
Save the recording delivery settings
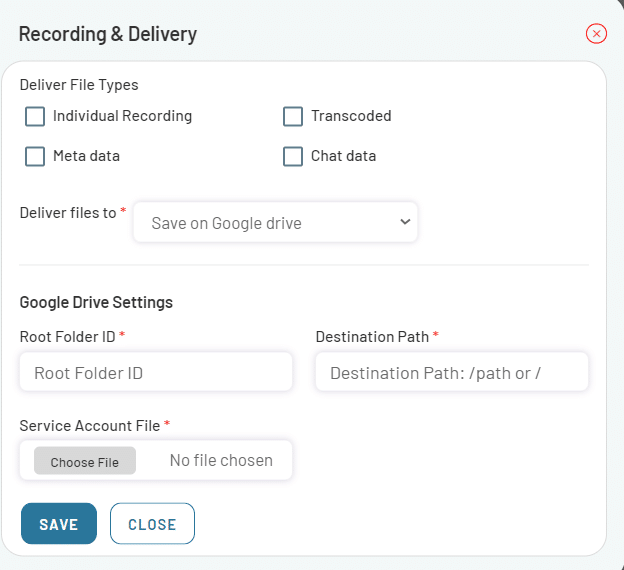(59, 523)
